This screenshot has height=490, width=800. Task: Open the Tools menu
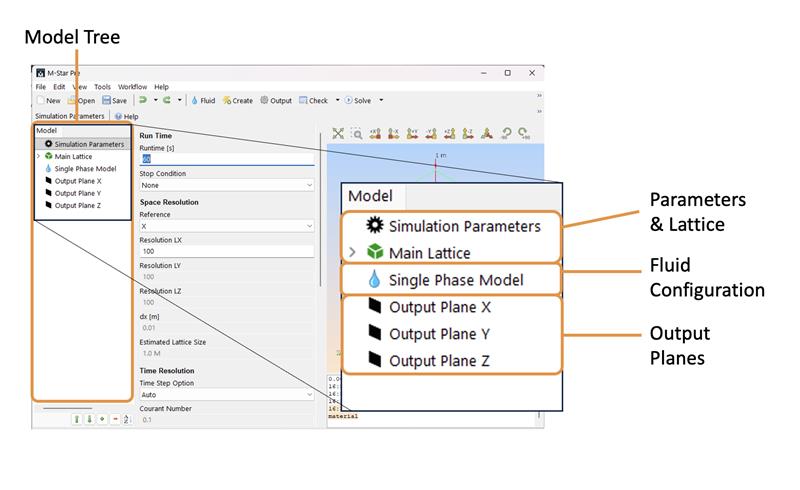point(102,87)
